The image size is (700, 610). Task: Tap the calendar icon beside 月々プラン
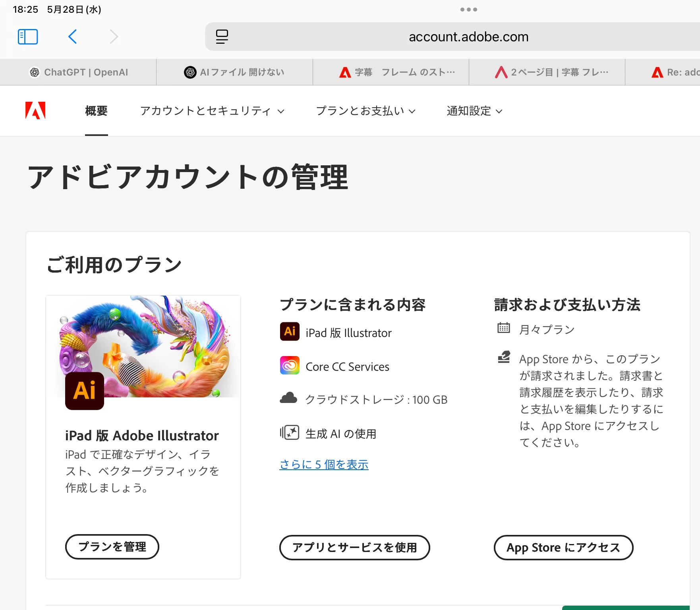(504, 328)
